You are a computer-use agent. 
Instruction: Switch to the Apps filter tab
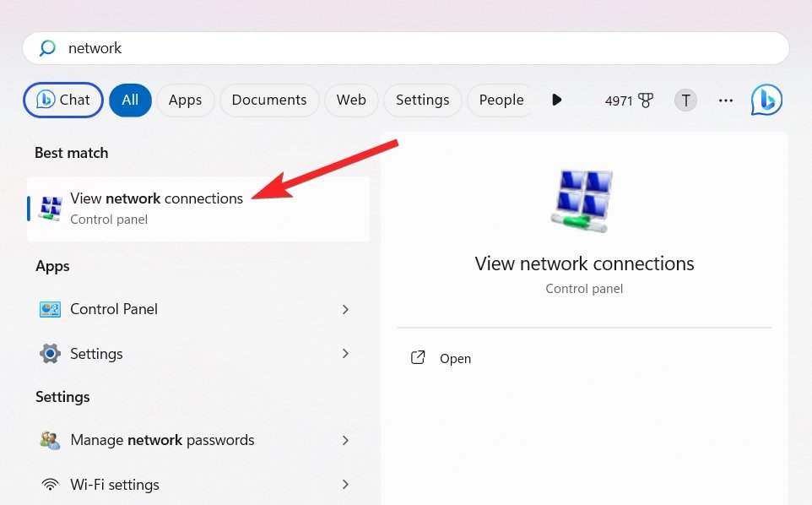tap(185, 100)
